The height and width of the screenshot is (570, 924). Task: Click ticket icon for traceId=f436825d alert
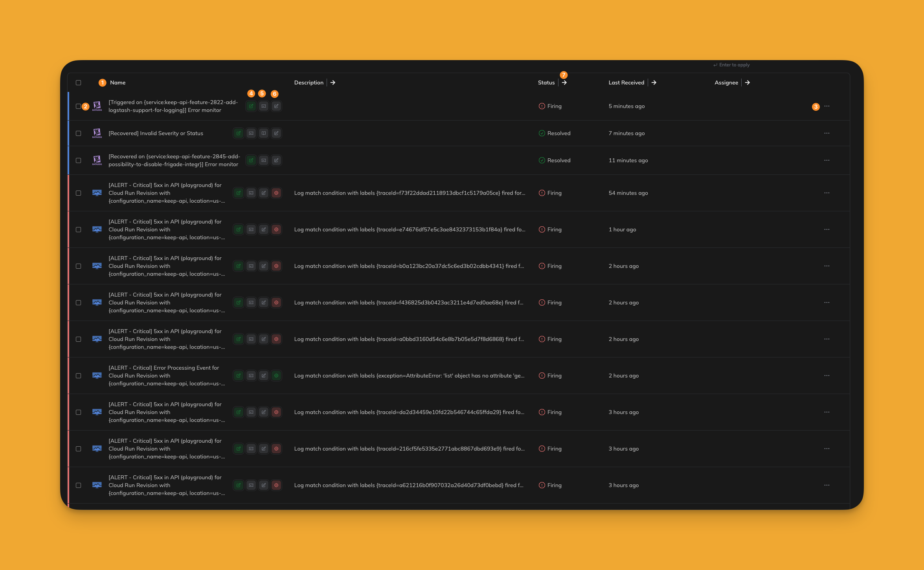click(x=251, y=302)
